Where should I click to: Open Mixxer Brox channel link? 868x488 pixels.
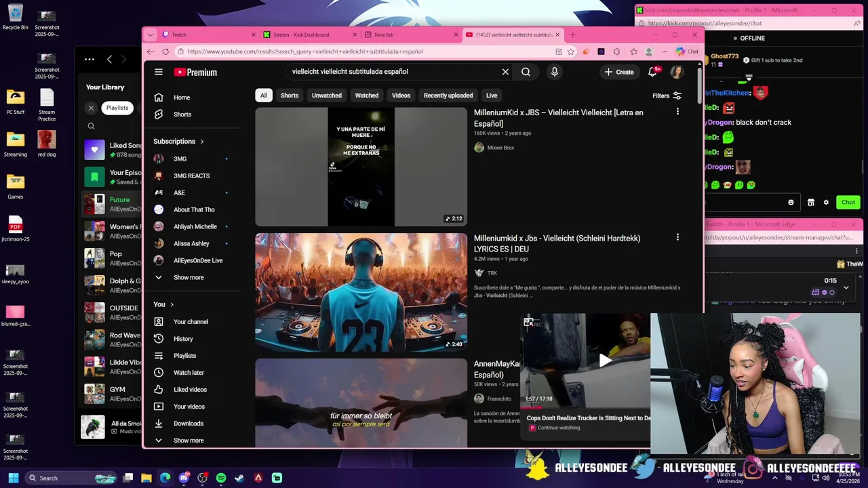tap(500, 148)
